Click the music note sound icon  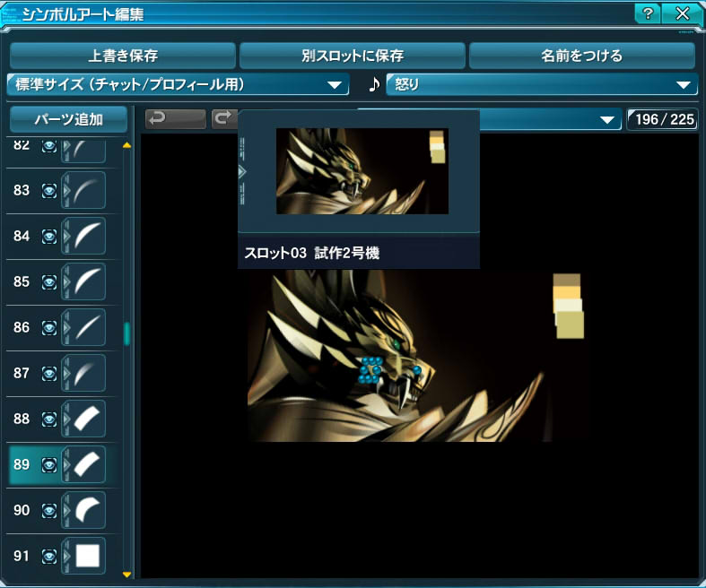coord(374,84)
